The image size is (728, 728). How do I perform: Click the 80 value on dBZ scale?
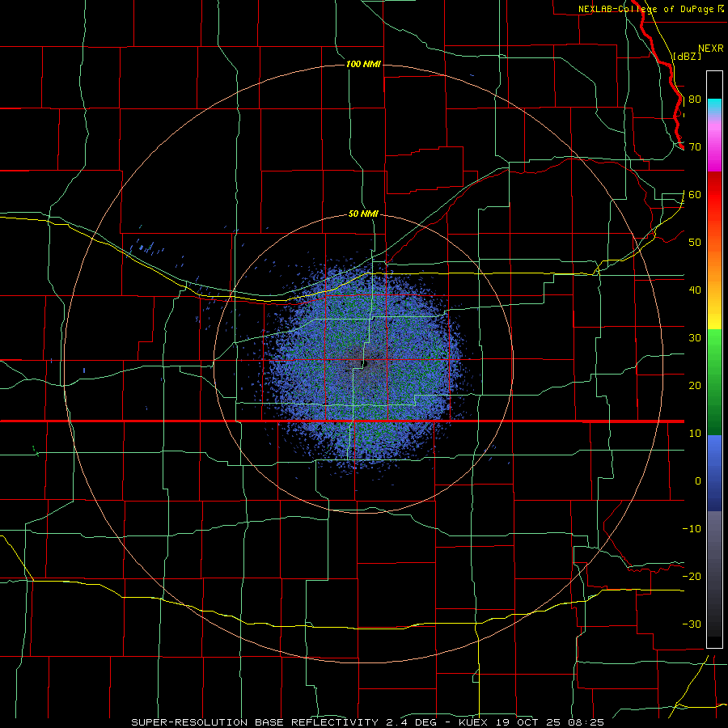(x=695, y=99)
